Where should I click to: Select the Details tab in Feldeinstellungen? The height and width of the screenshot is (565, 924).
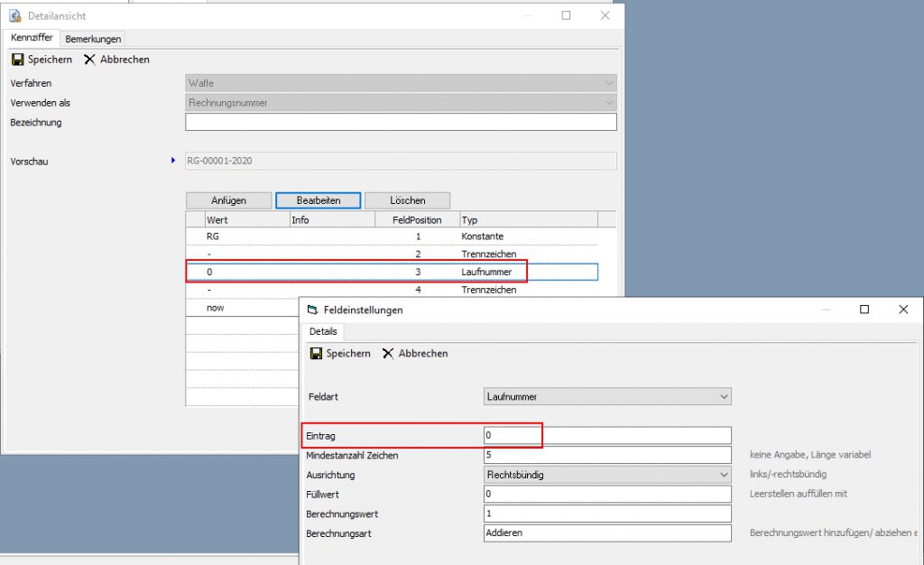[x=322, y=332]
